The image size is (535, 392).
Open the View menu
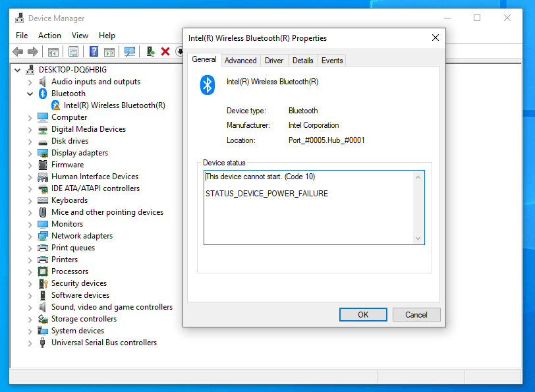coord(80,35)
